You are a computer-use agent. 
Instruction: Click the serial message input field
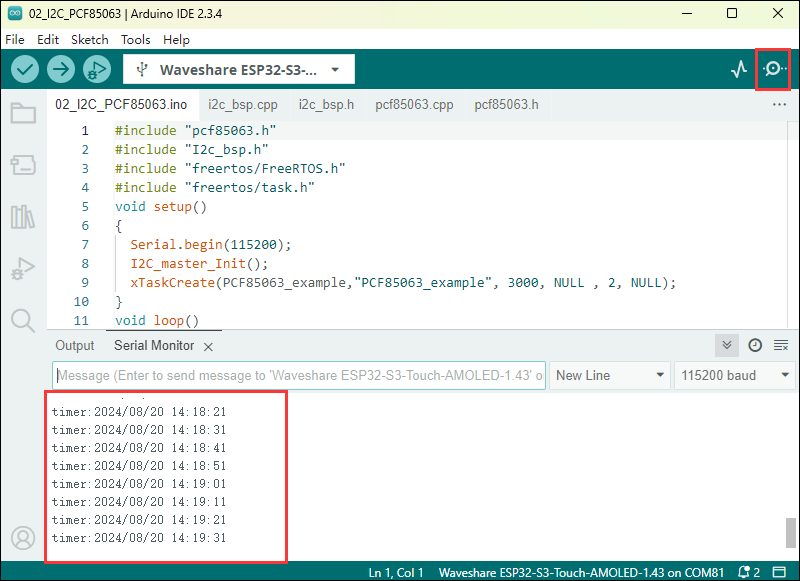[299, 375]
